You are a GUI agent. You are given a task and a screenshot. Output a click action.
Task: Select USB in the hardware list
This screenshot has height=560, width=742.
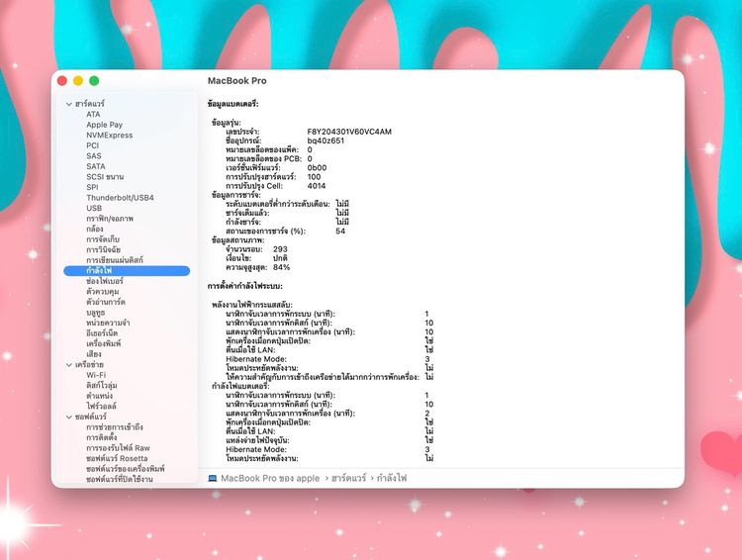tap(94, 208)
